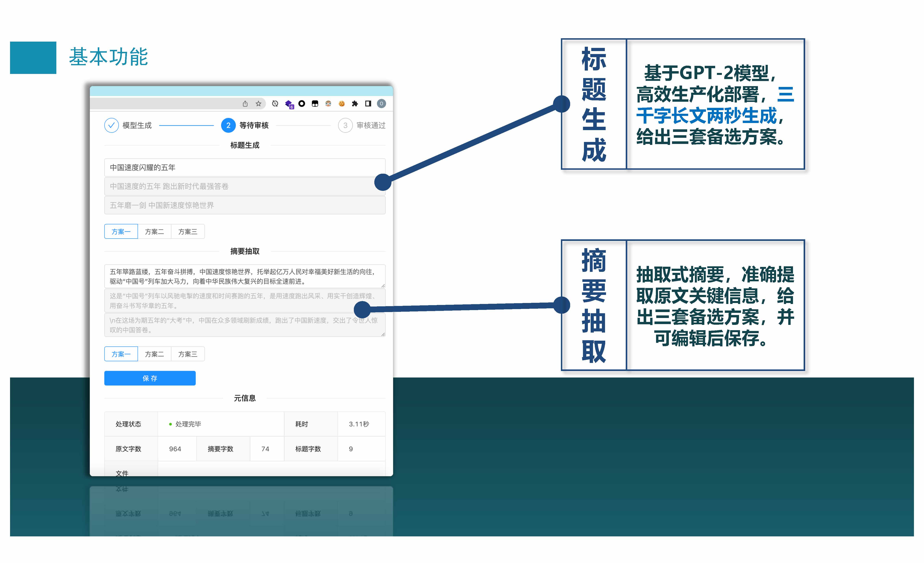This screenshot has height=563, width=924.
Task: Click the title option 五年磨一剑 中国新速度惊艳世界
Action: (245, 205)
